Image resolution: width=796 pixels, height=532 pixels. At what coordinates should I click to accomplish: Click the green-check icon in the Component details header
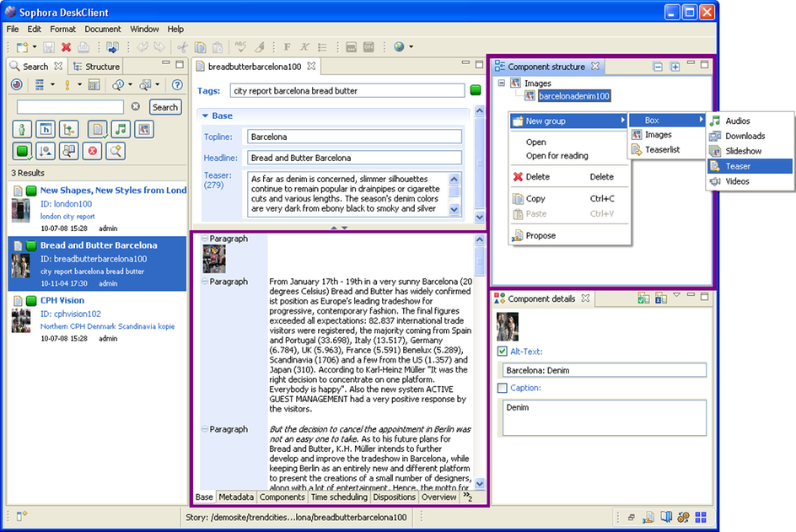(x=643, y=298)
